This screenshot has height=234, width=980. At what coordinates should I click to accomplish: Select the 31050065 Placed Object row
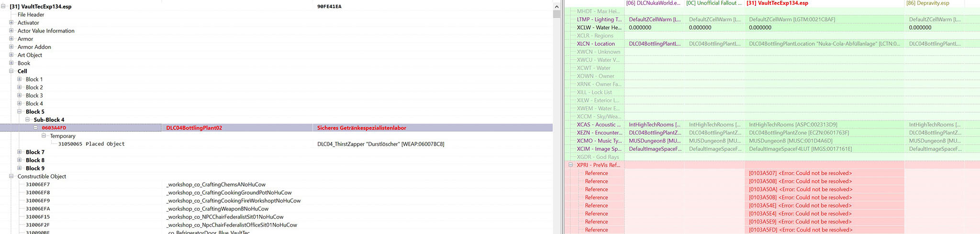pos(91,144)
